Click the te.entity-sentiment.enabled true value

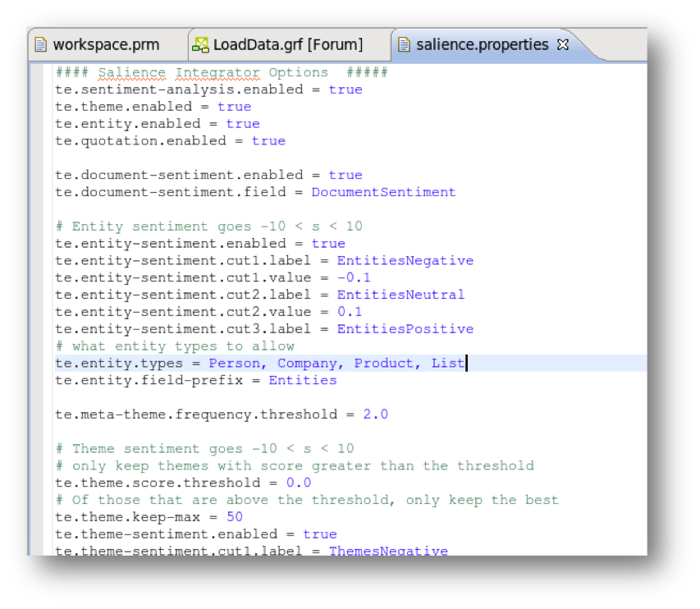328,244
